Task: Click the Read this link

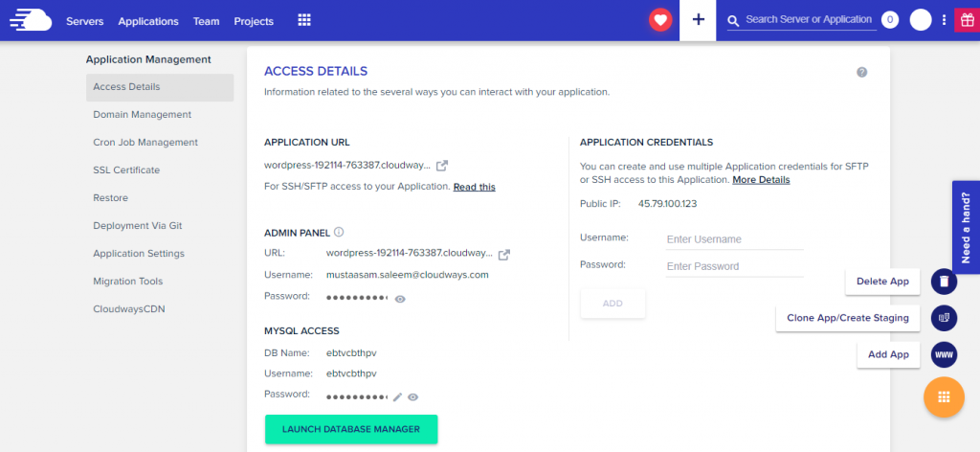Action: tap(475, 187)
